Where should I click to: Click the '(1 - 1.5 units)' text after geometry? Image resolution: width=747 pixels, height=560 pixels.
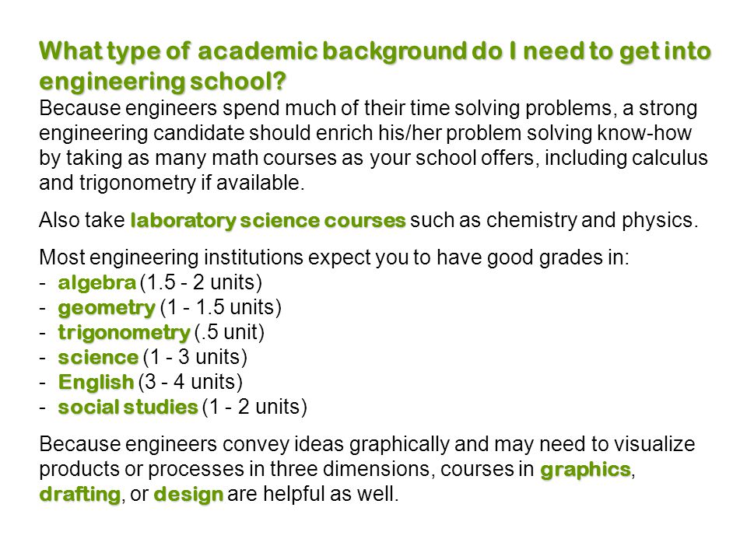[x=221, y=308]
